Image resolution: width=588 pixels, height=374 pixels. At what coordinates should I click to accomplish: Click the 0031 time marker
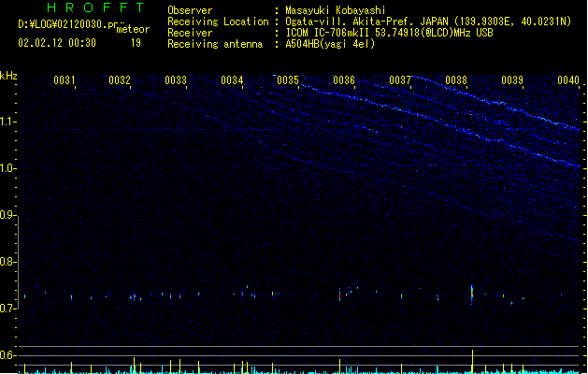coord(65,80)
